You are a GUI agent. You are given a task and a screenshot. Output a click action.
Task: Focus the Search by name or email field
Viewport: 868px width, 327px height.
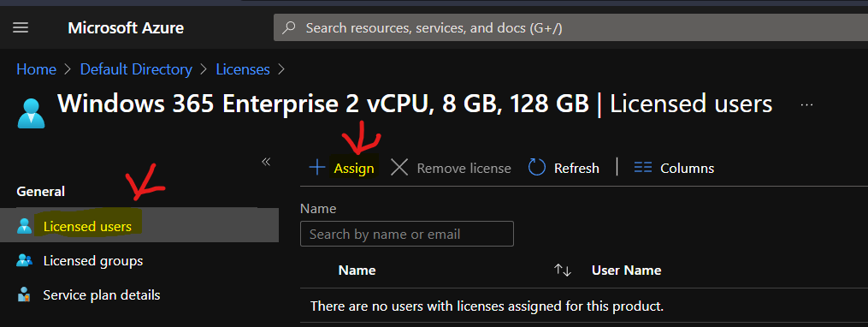(407, 234)
